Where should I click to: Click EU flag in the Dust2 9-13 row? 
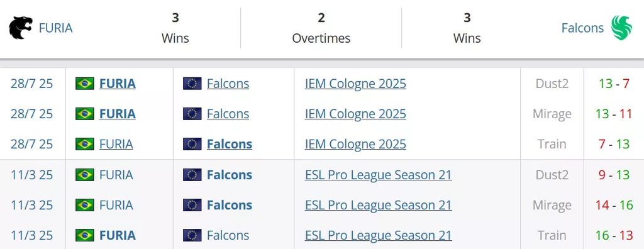pyautogui.click(x=192, y=175)
